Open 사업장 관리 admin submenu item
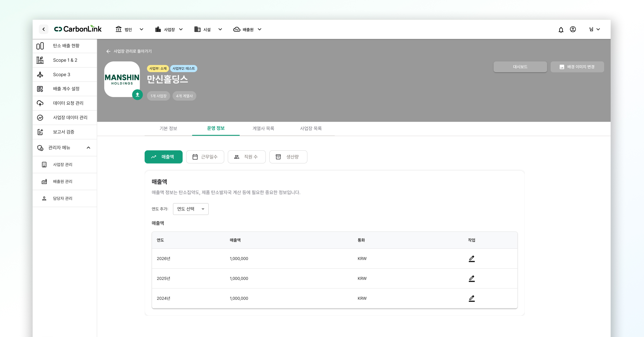 point(65,164)
